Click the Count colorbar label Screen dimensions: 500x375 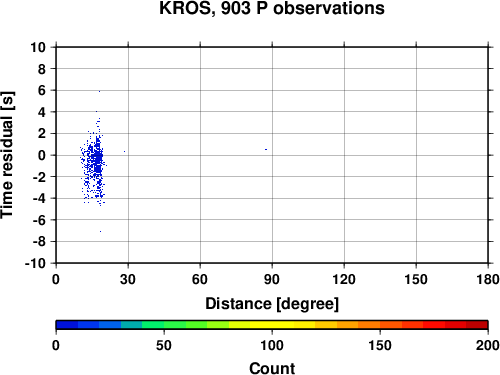pos(272,368)
